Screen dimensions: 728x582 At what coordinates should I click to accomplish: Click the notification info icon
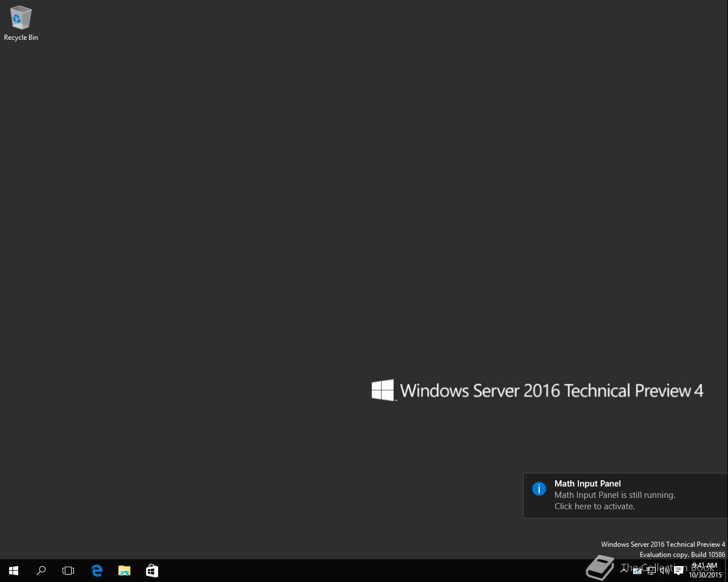tap(539, 489)
